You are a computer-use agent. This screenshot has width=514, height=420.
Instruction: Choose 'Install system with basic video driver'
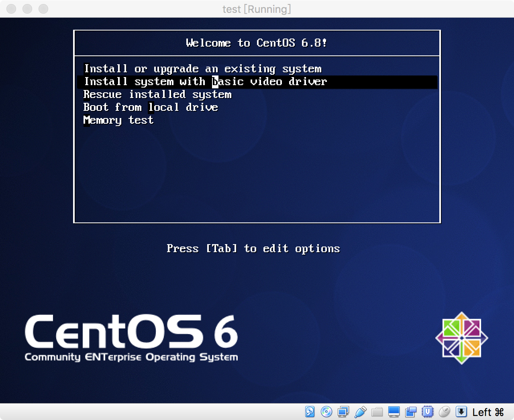[x=257, y=82]
